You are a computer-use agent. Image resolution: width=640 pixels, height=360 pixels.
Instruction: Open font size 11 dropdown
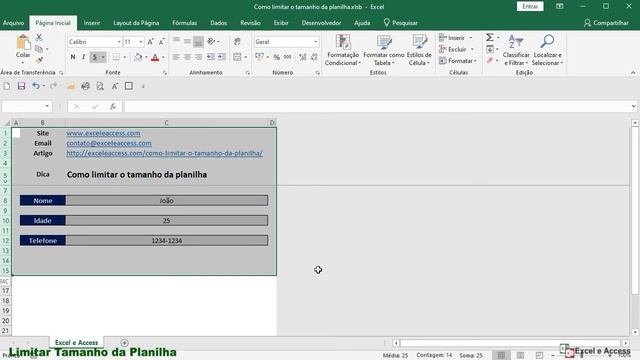tap(141, 42)
